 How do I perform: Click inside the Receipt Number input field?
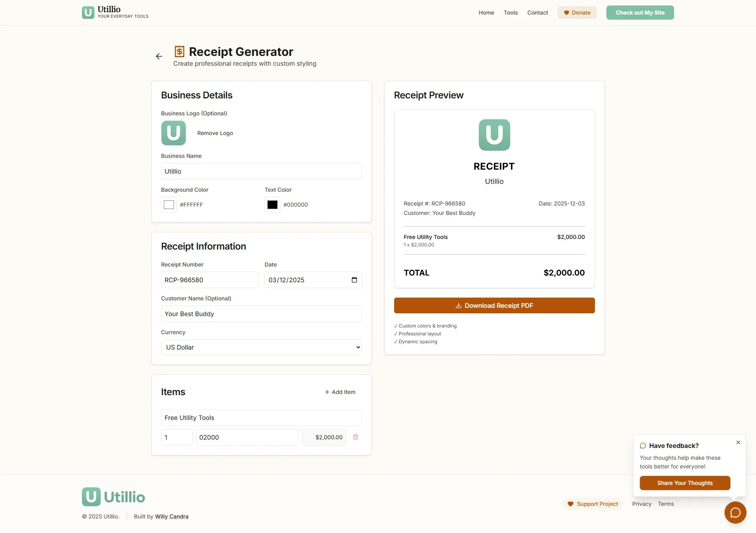pos(209,280)
